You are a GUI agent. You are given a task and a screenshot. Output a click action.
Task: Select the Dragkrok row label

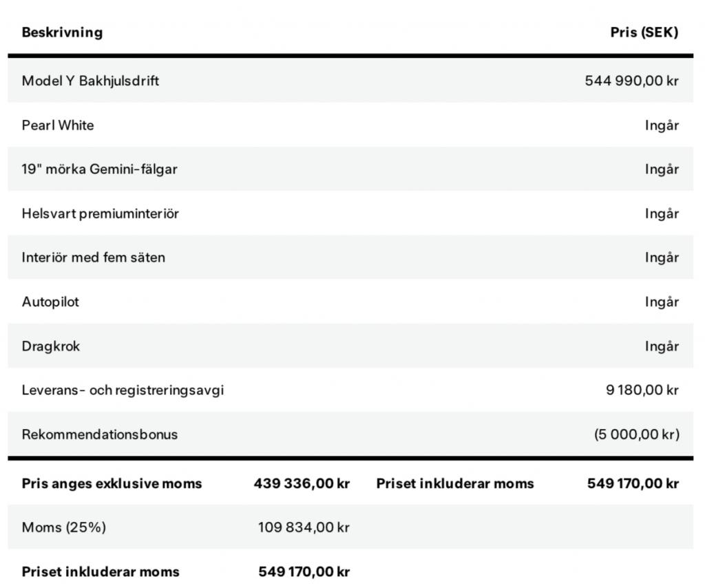[51, 346]
